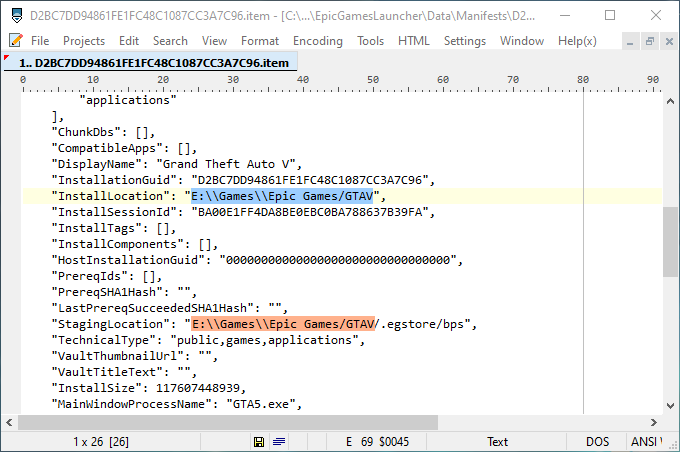Click the "applications" text at the top
Viewport: 680px width, 452px height.
128,100
